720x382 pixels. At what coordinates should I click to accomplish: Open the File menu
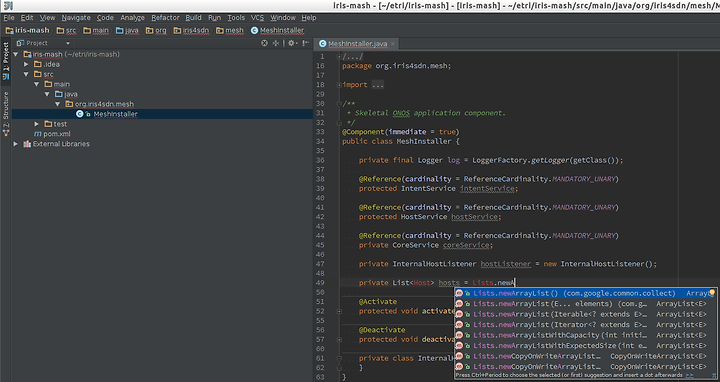pos(9,17)
